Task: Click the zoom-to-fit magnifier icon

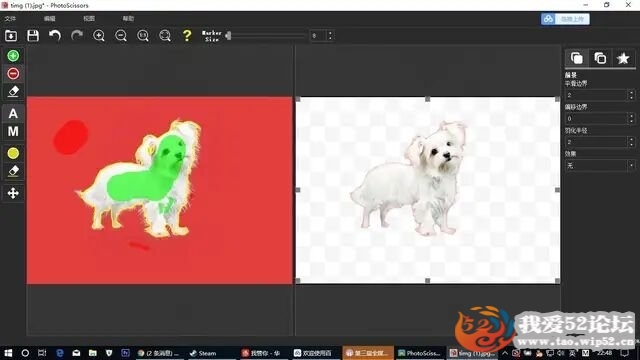Action: [165, 36]
